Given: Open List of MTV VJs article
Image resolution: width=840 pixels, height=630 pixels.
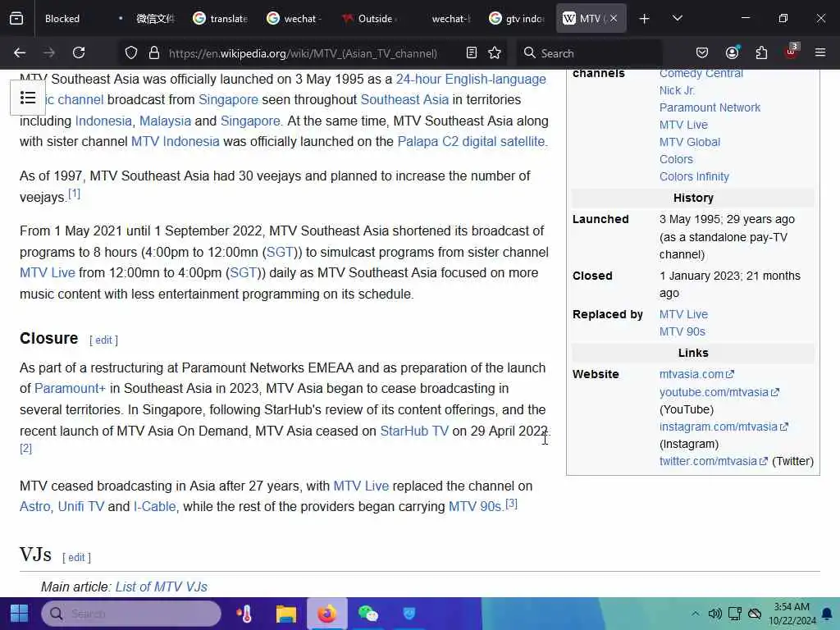Looking at the screenshot, I should 162,587.
